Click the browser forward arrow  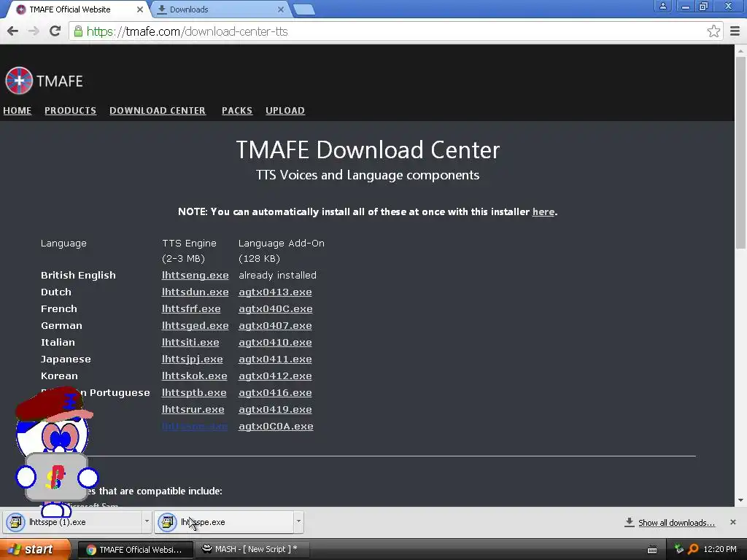(x=34, y=31)
